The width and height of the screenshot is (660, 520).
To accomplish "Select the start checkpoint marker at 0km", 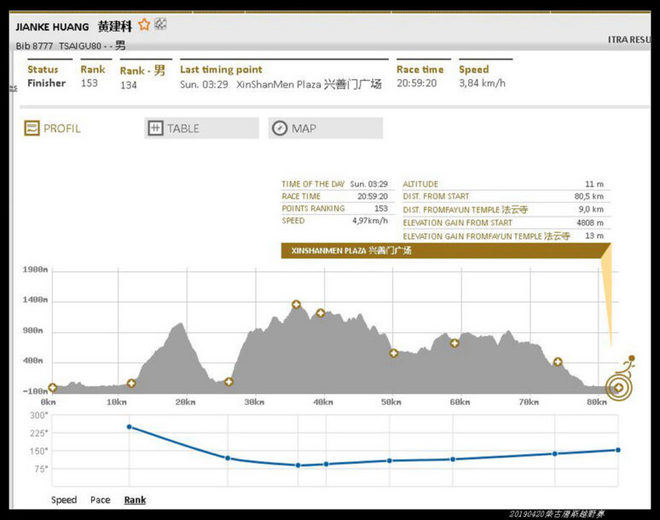I will pyautogui.click(x=52, y=387).
